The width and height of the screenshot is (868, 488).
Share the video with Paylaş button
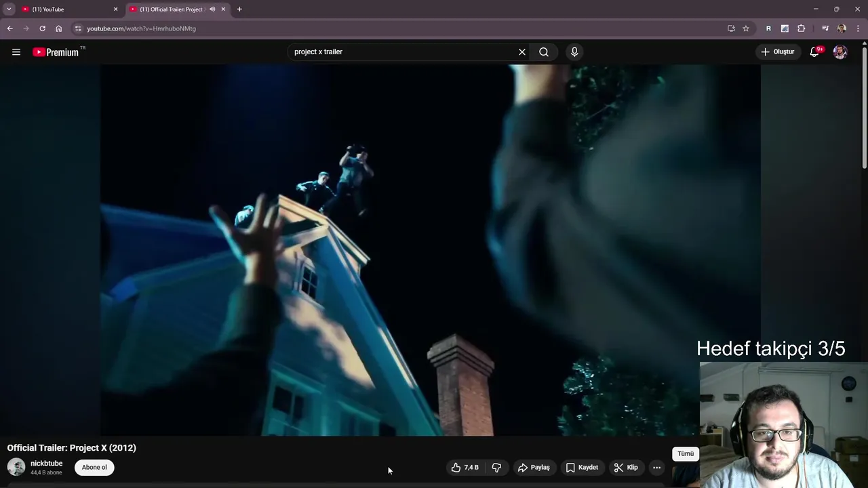coord(534,468)
